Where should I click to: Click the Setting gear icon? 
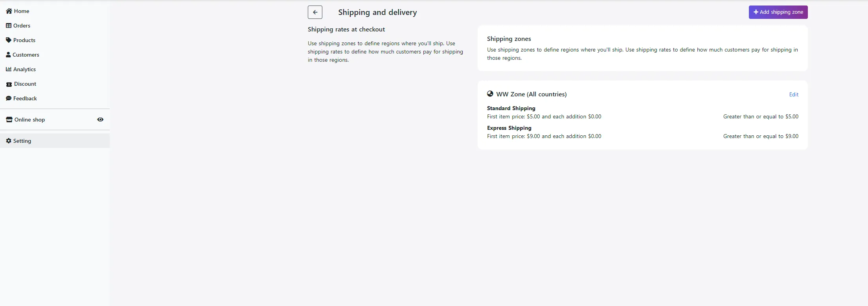[x=9, y=141]
